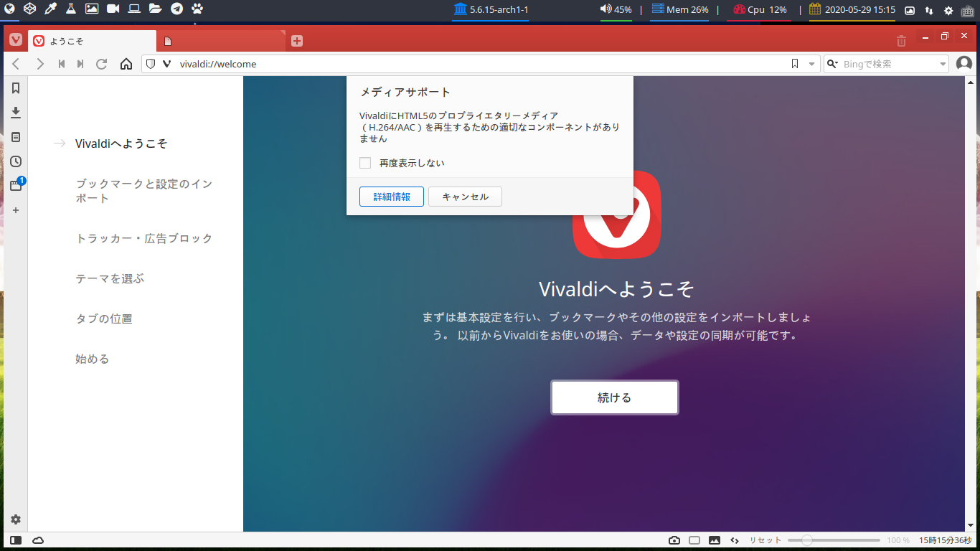Screen dimensions: 980x551
Task: Click the kernel 5.6.15-arch1-1 indicator
Action: pyautogui.click(x=491, y=10)
